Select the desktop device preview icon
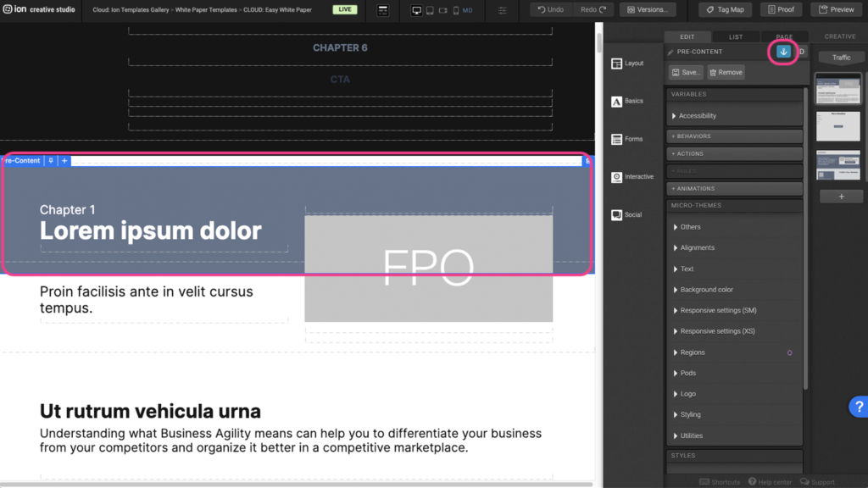The height and width of the screenshot is (488, 868). click(416, 10)
